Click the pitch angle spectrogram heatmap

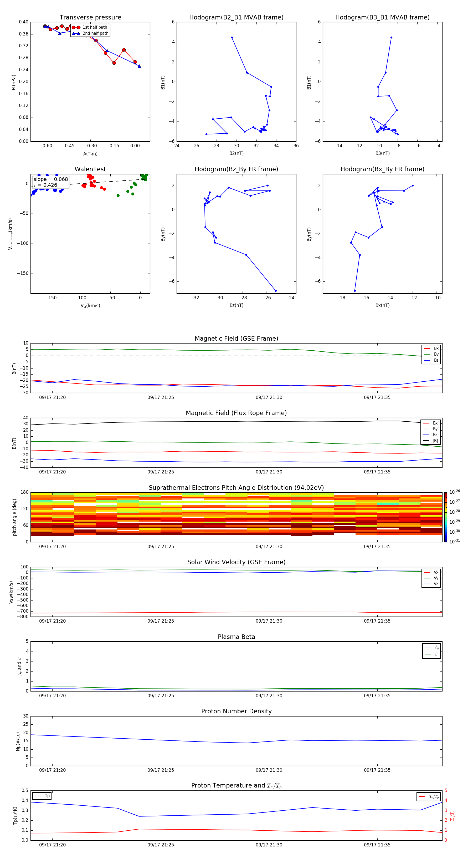tap(236, 517)
